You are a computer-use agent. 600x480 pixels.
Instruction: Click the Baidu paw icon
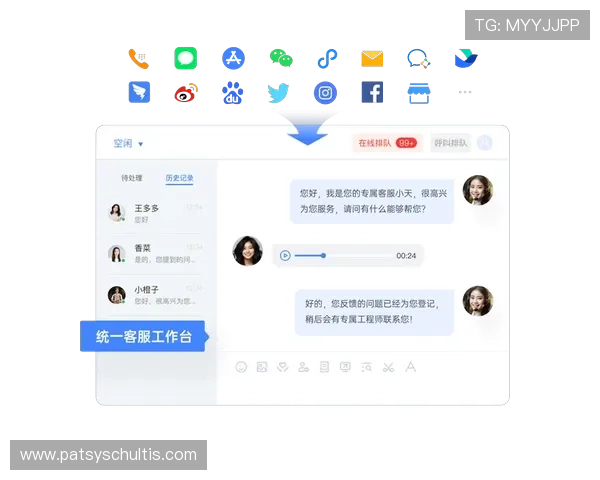coord(233,93)
